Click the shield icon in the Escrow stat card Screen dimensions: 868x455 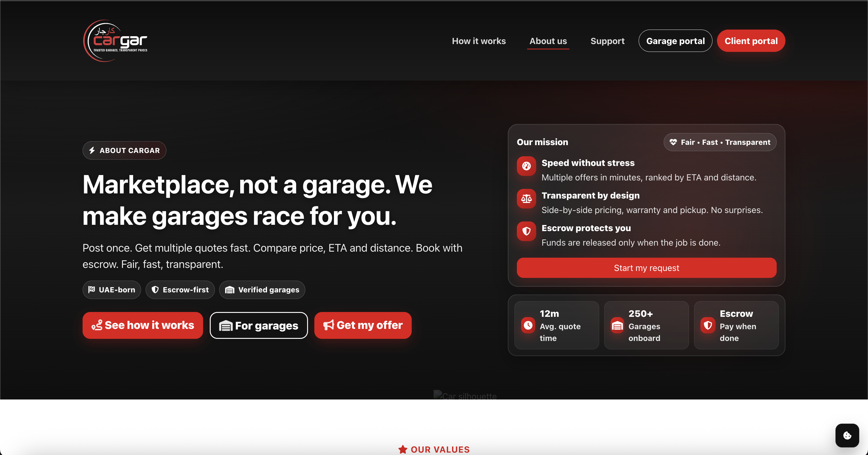click(708, 325)
